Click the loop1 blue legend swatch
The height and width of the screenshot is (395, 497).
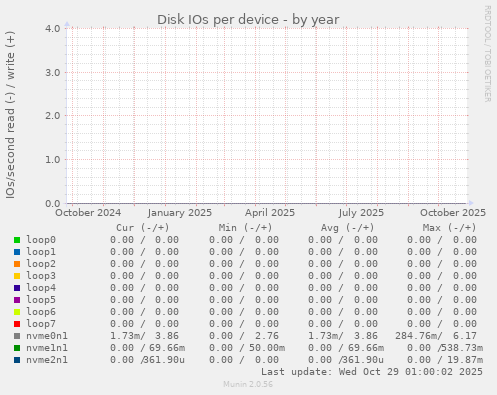[17, 252]
